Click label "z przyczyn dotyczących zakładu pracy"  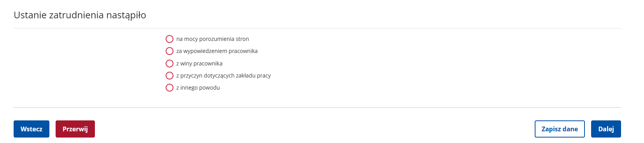point(224,76)
